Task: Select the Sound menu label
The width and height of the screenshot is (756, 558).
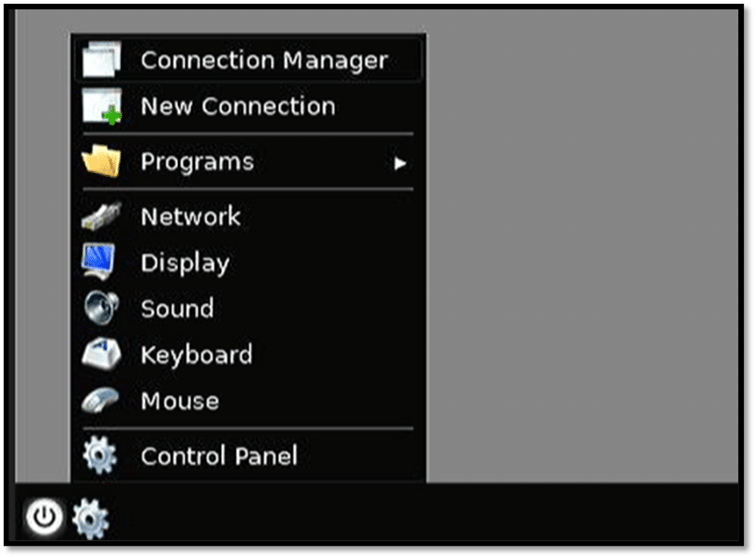Action: coord(177,308)
